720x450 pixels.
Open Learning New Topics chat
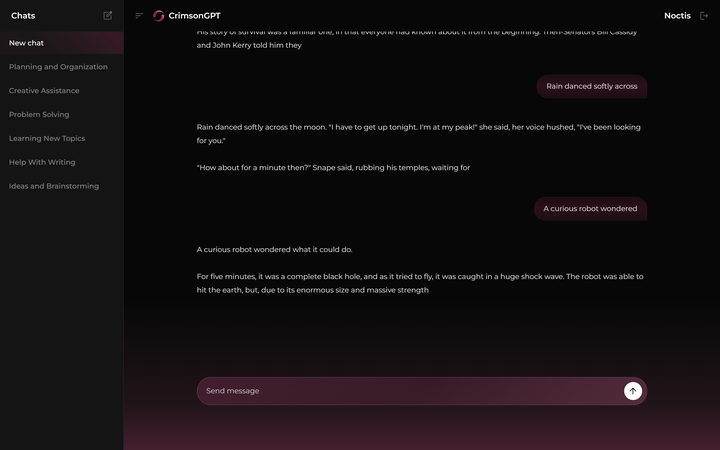point(47,138)
